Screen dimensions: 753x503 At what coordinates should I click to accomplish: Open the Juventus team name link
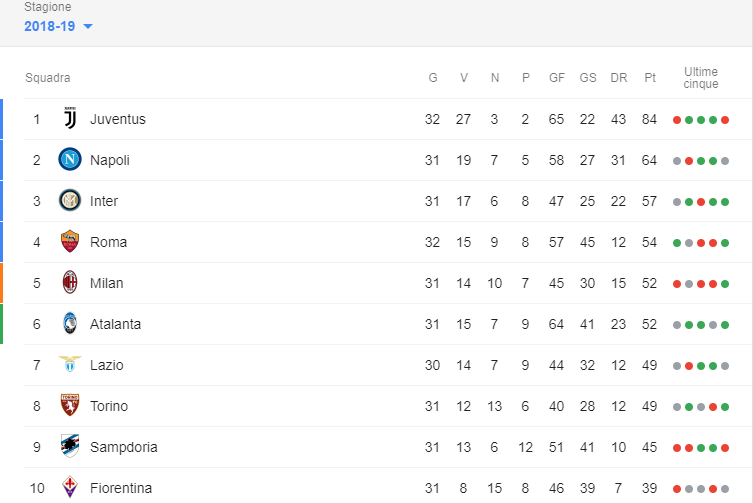coord(118,119)
